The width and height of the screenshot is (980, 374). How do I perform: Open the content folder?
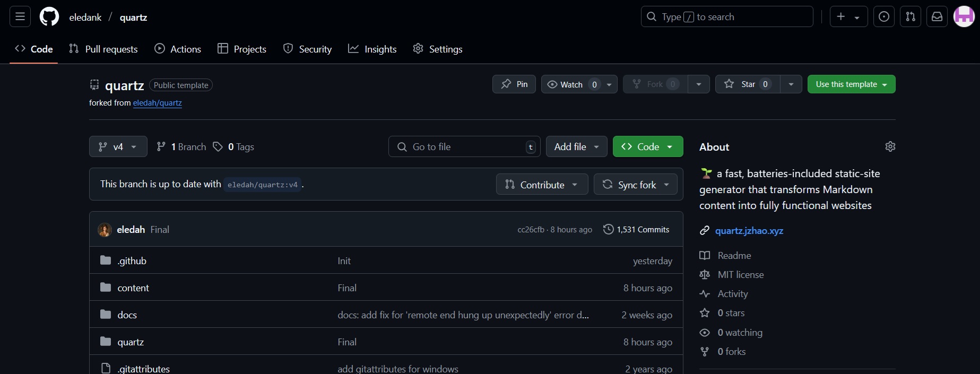133,288
